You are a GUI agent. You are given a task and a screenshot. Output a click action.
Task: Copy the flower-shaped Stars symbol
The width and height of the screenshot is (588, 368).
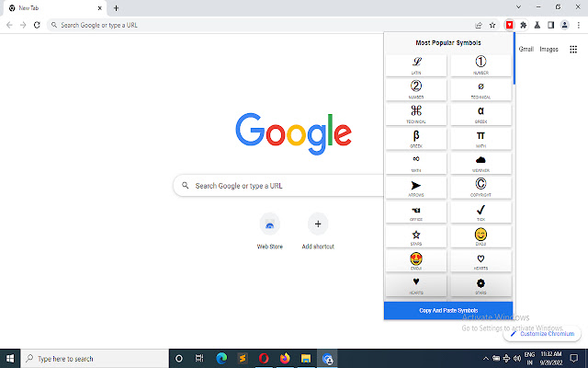(x=481, y=285)
